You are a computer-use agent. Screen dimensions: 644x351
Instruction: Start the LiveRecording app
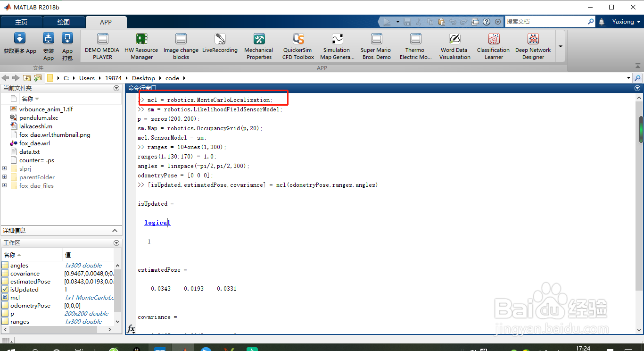220,43
